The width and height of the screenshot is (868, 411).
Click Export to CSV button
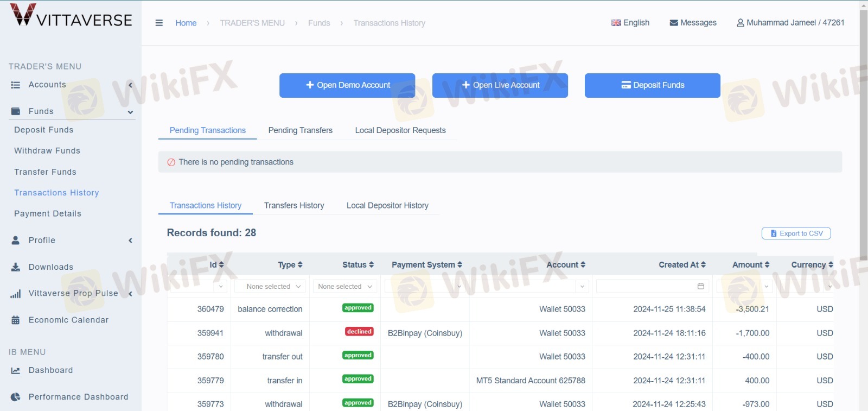pyautogui.click(x=796, y=233)
